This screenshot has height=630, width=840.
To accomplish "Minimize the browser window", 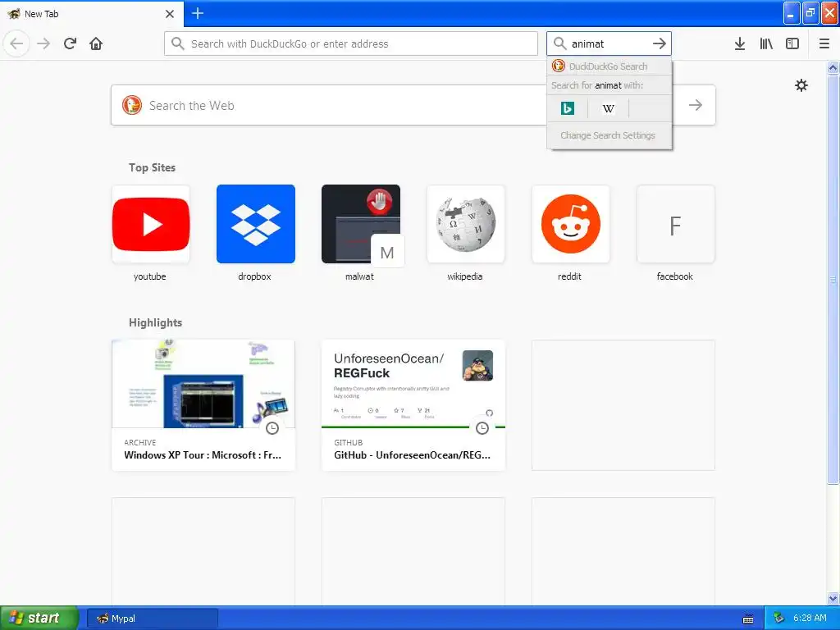I will pyautogui.click(x=792, y=13).
